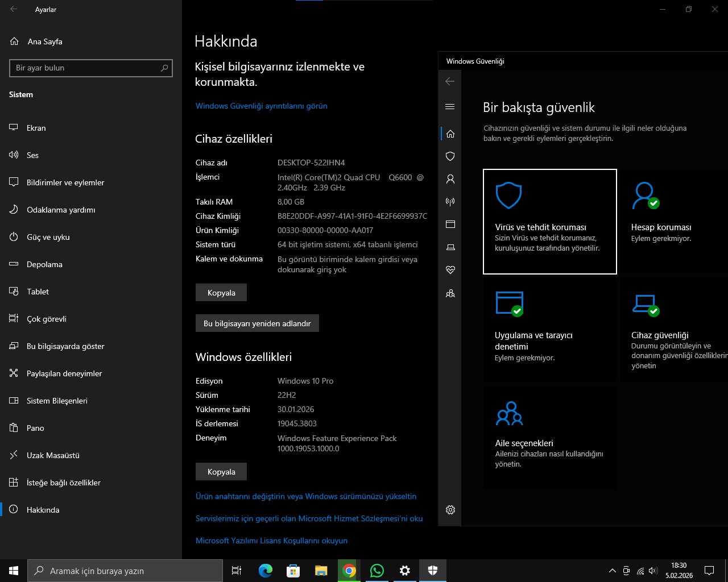Screen dimensions: 728x582
Task: Open virus protection shield icon in security sidebar
Action: pos(450,156)
